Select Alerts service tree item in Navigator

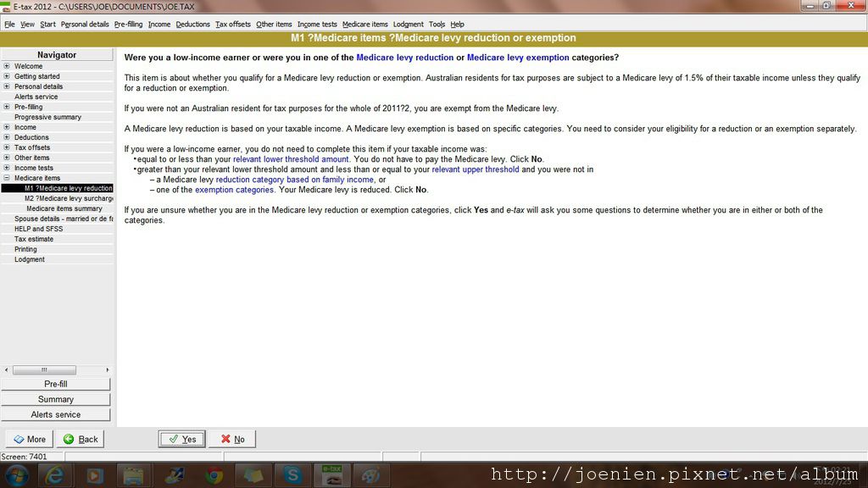(36, 97)
